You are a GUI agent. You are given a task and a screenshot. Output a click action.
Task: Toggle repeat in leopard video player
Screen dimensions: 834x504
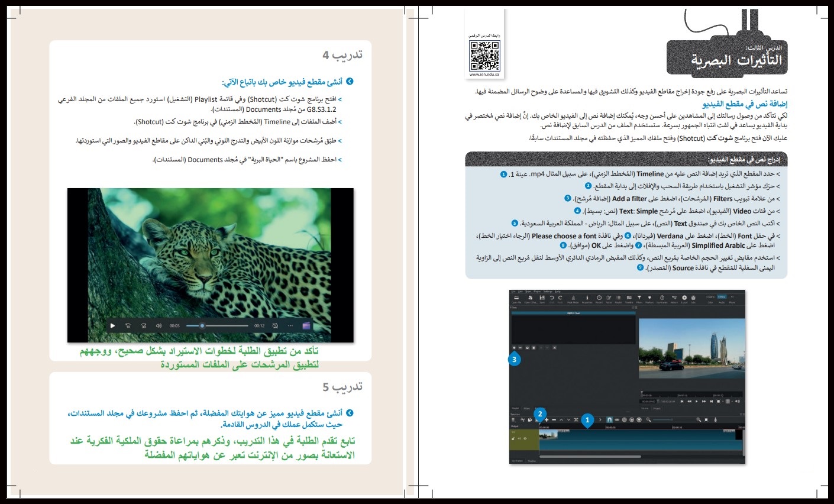point(275,325)
